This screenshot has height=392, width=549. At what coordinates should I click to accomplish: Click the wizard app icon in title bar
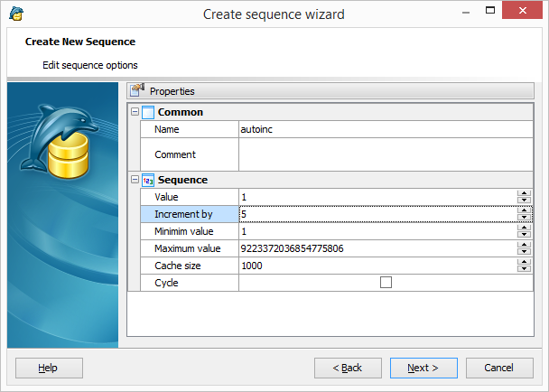pos(16,14)
